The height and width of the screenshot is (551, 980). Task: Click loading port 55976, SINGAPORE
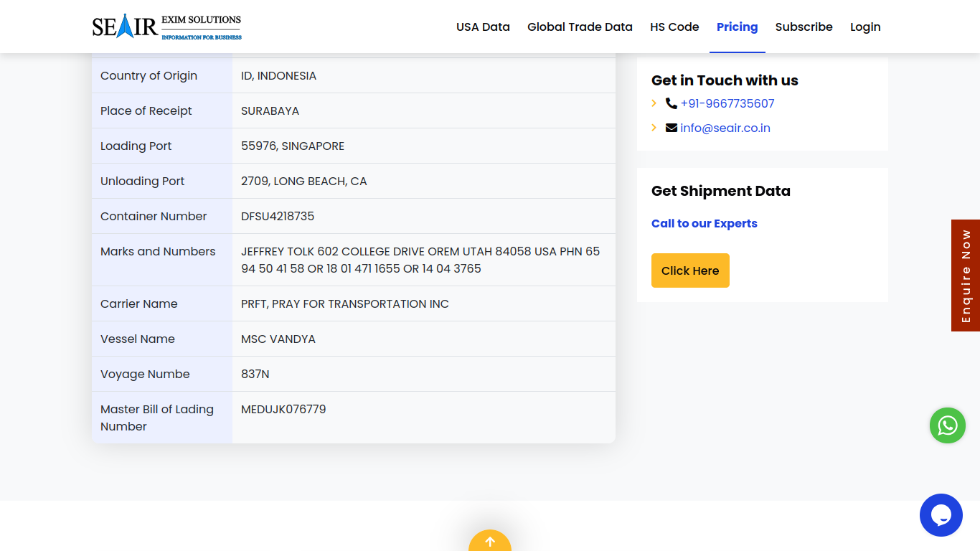[293, 146]
